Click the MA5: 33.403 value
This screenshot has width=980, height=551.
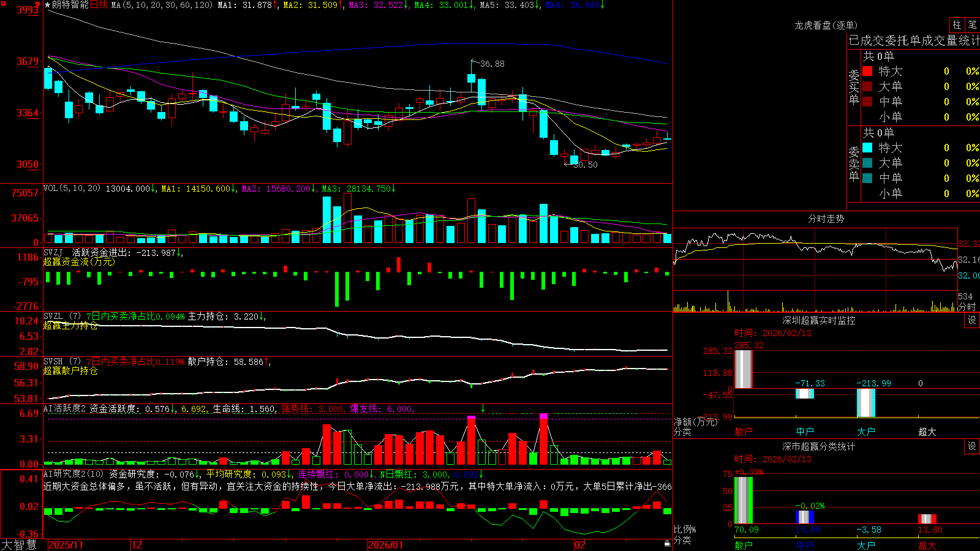pyautogui.click(x=510, y=5)
